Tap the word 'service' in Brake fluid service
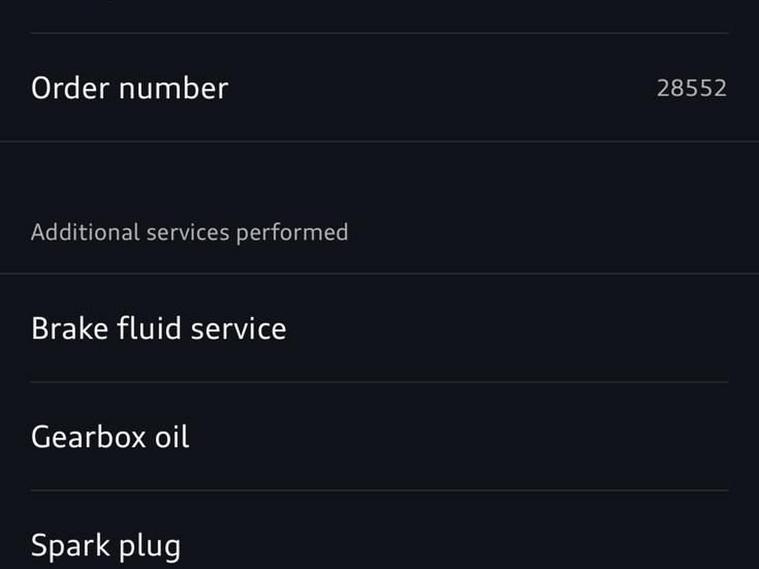The width and height of the screenshot is (759, 569). coord(238,328)
